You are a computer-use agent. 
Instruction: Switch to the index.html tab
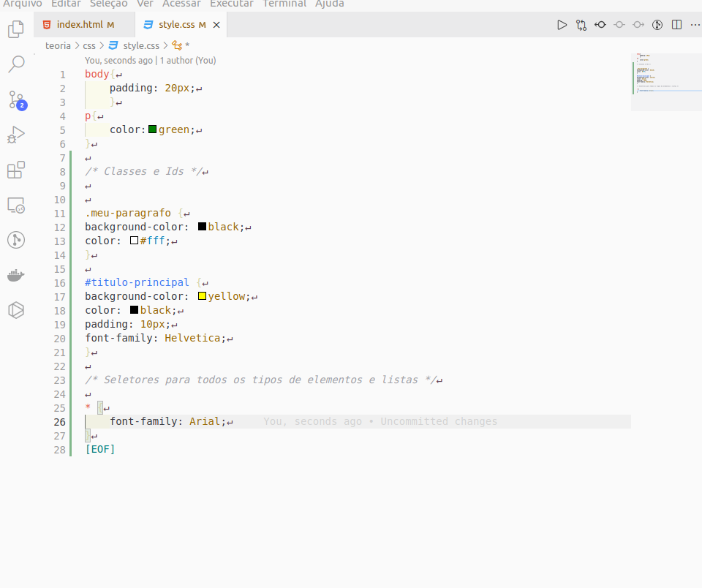(84, 25)
